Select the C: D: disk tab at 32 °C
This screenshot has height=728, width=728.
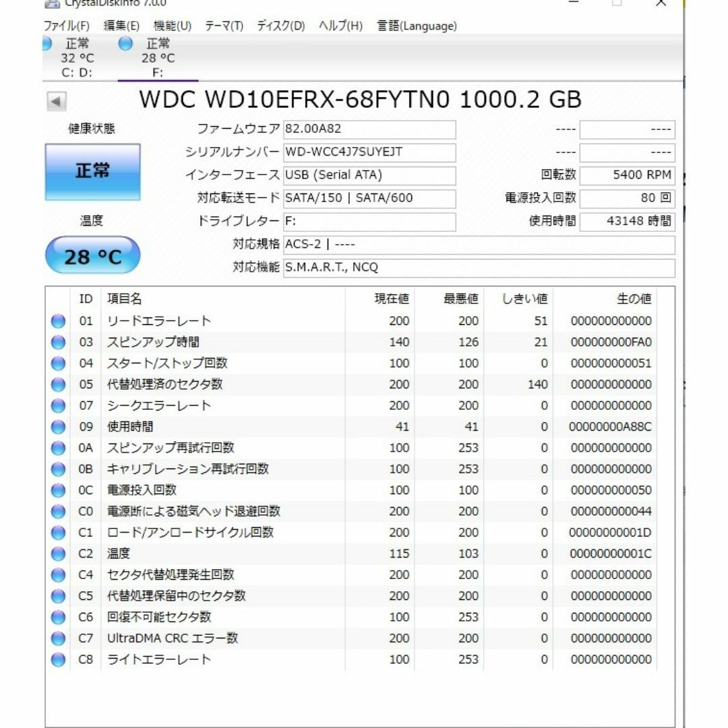pos(75,58)
